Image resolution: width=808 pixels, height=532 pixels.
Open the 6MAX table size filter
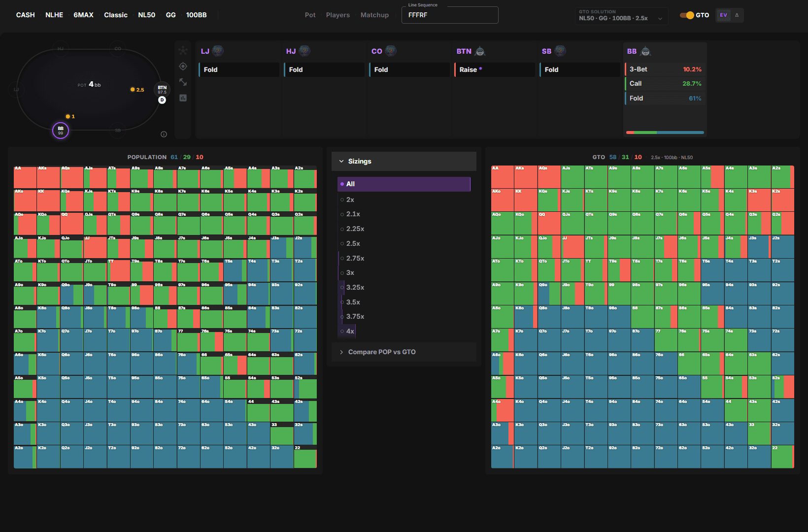coord(84,15)
